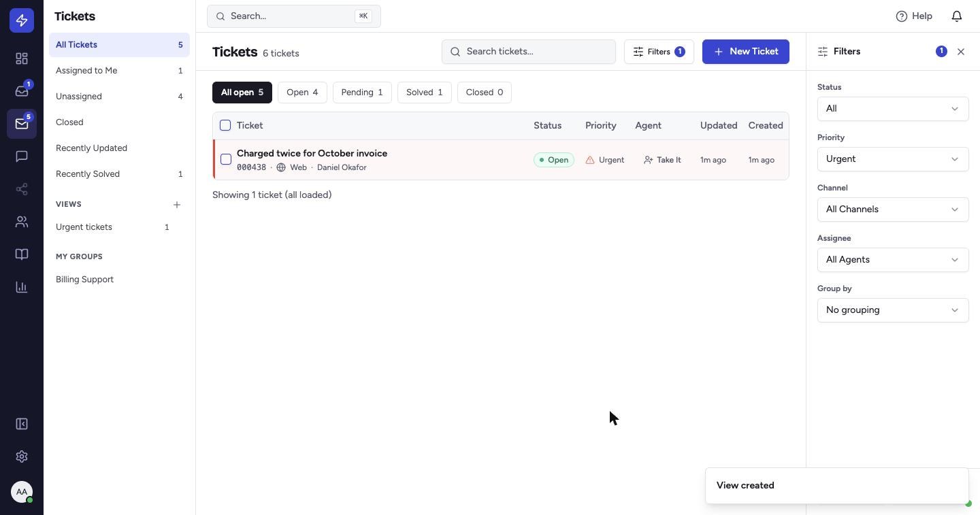Image resolution: width=980 pixels, height=515 pixels.
Task: Click the notifications bell icon
Action: (x=957, y=16)
